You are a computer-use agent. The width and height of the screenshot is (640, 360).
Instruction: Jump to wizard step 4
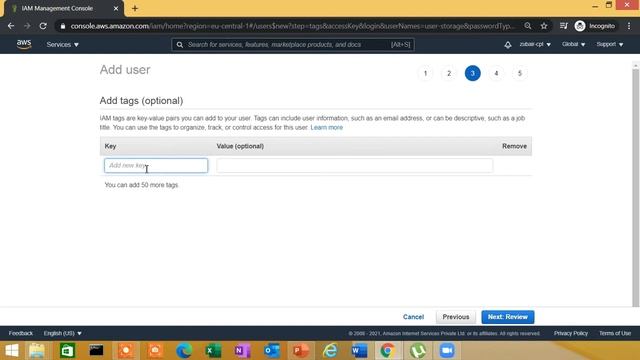click(x=496, y=73)
